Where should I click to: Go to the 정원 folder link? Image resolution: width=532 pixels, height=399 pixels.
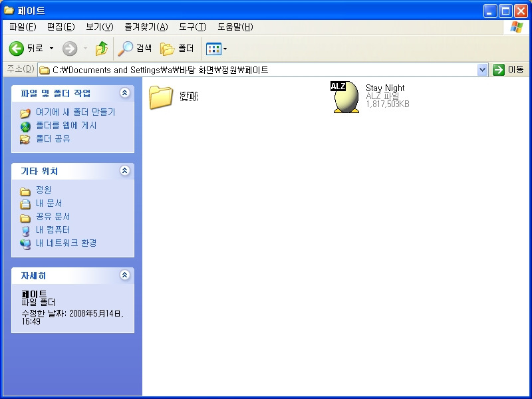(43, 190)
